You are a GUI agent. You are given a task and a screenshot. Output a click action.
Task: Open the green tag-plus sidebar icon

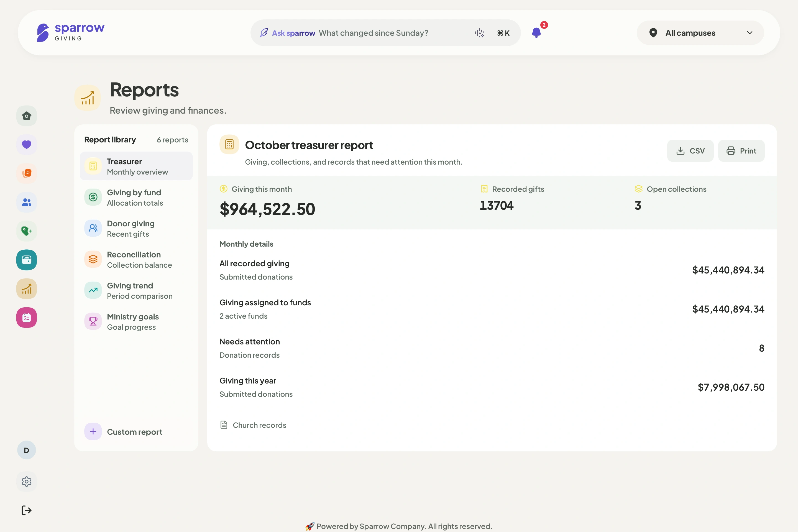(x=27, y=231)
